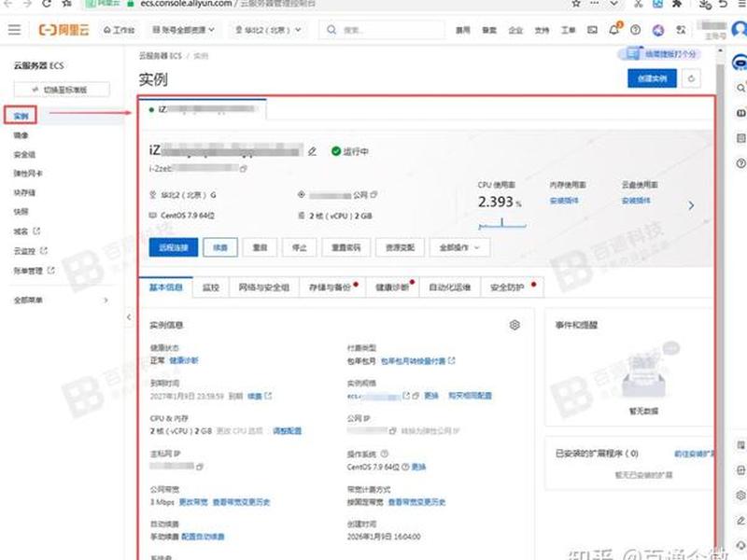
Task: Click the 阿里云 Alibaba Cloud logo
Action: pos(63,30)
